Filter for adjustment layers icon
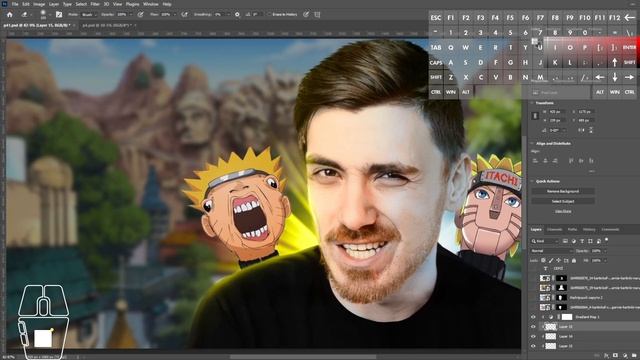The image size is (640, 360). (x=573, y=241)
